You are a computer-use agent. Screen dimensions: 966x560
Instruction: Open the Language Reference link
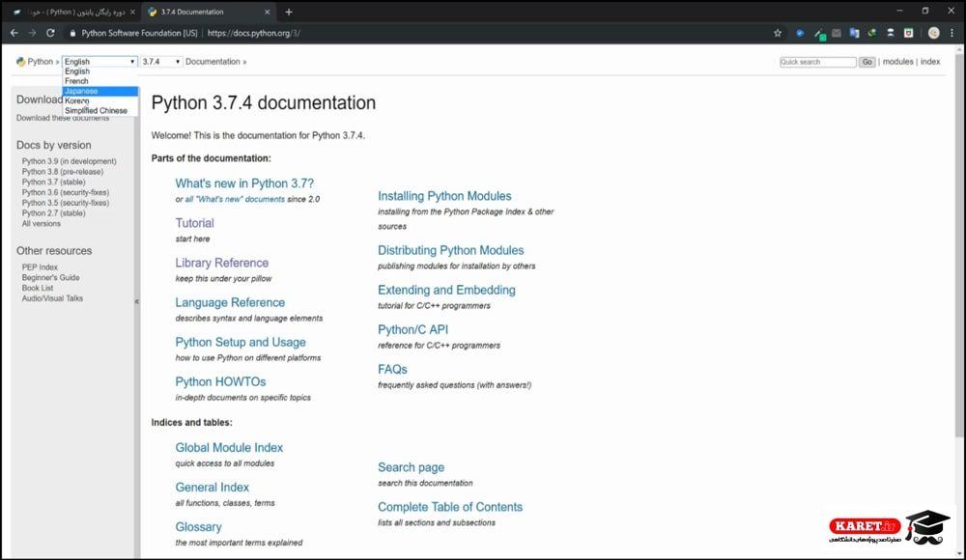[230, 302]
